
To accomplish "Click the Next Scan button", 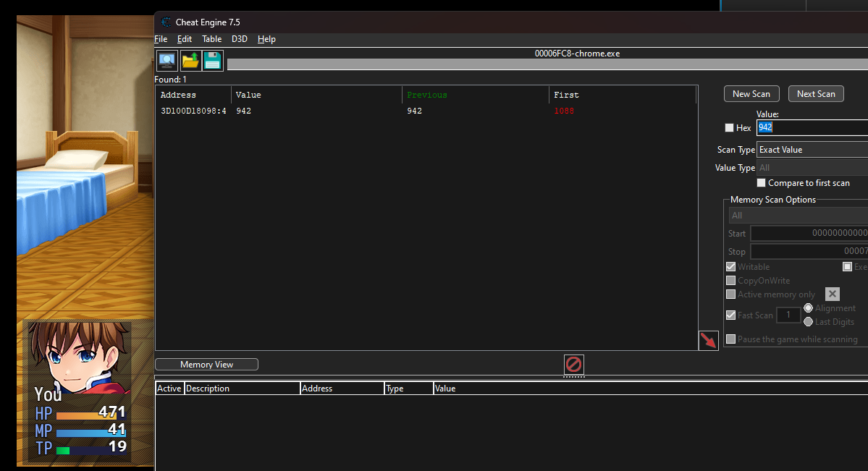I will (816, 93).
